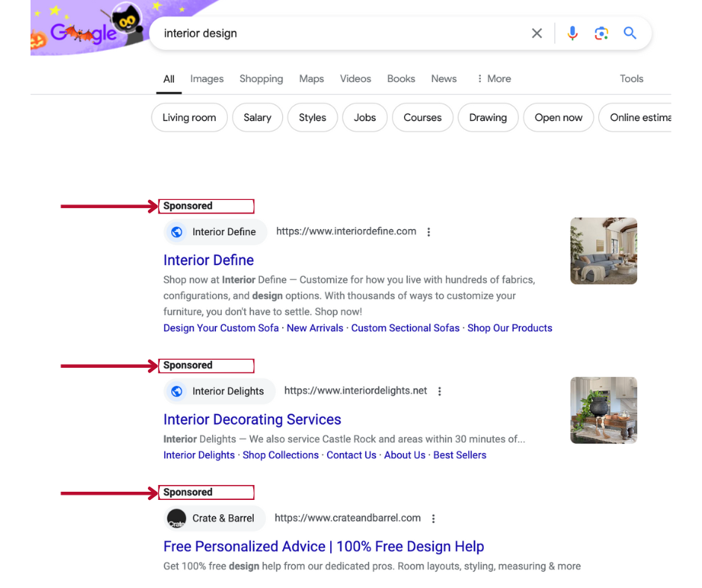702x588 pixels.
Task: Select the Courses filter chip
Action: click(x=423, y=118)
